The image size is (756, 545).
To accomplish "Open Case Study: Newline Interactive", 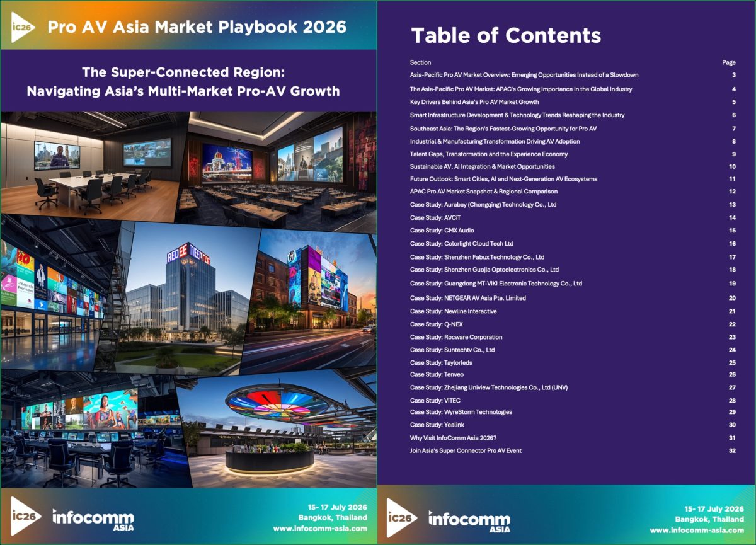I will click(x=454, y=311).
